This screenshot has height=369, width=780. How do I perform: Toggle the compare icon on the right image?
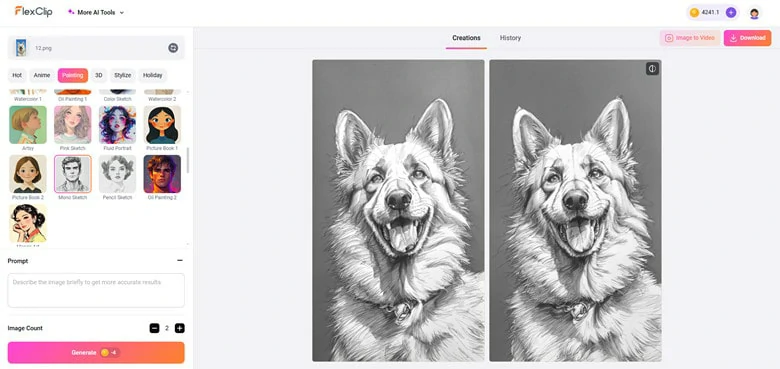coord(652,69)
